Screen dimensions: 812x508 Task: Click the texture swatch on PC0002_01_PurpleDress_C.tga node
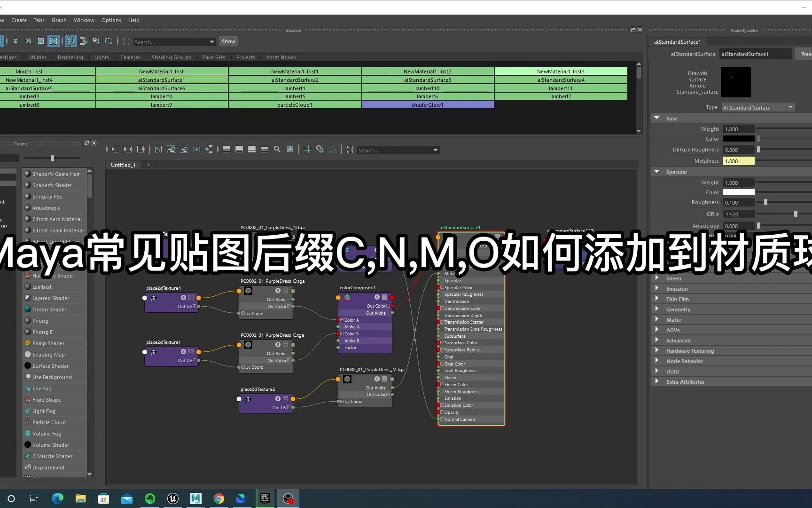pyautogui.click(x=248, y=345)
